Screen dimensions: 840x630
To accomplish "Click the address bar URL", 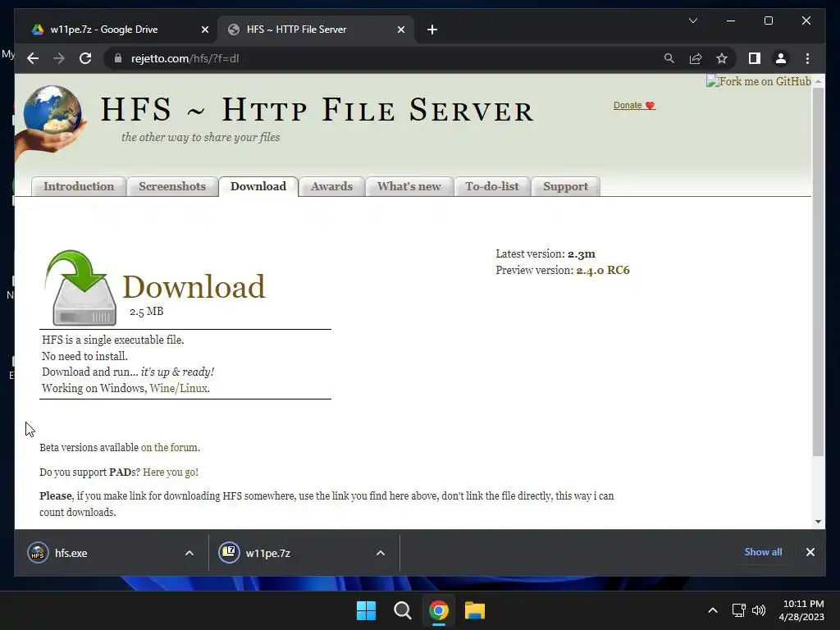I will (185, 58).
